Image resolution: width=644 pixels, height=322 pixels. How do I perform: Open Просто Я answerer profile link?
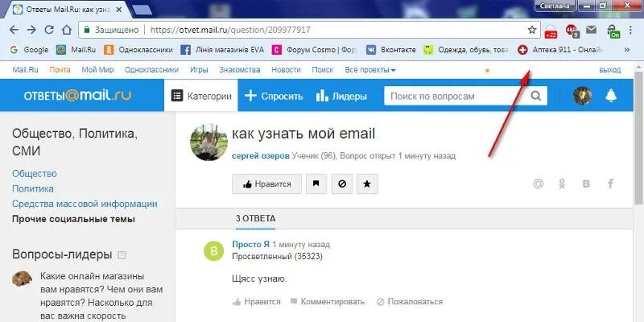point(250,245)
